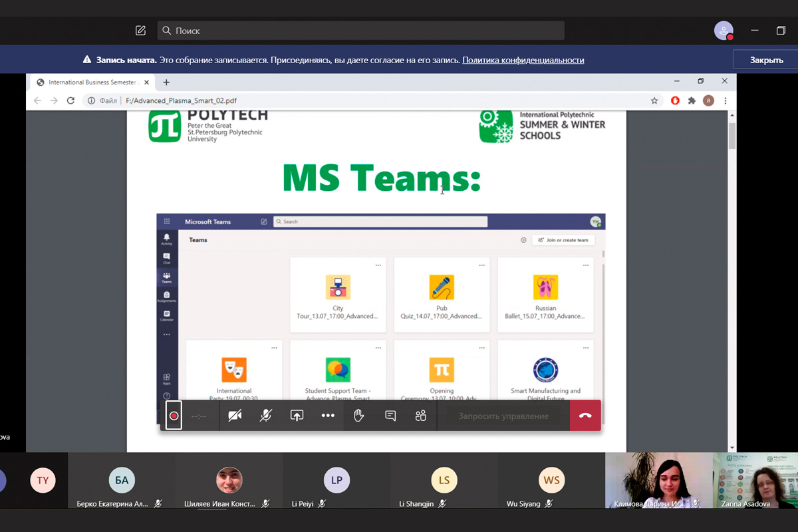Click the TY participant avatar
The width and height of the screenshot is (798, 532).
pyautogui.click(x=43, y=480)
